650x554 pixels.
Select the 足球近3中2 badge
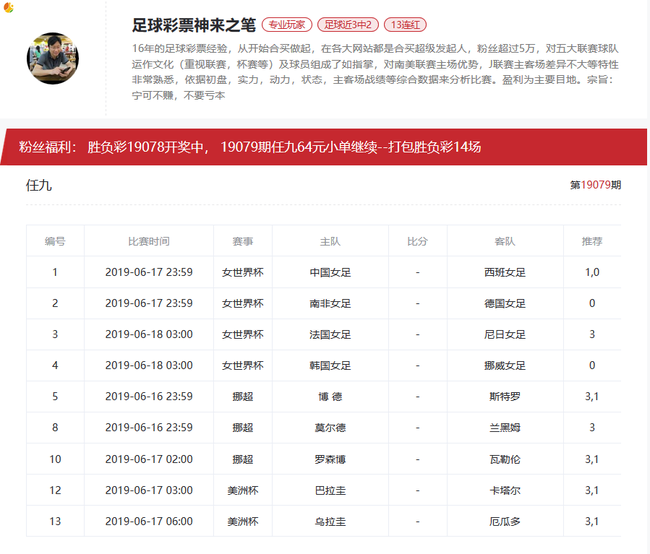(348, 25)
